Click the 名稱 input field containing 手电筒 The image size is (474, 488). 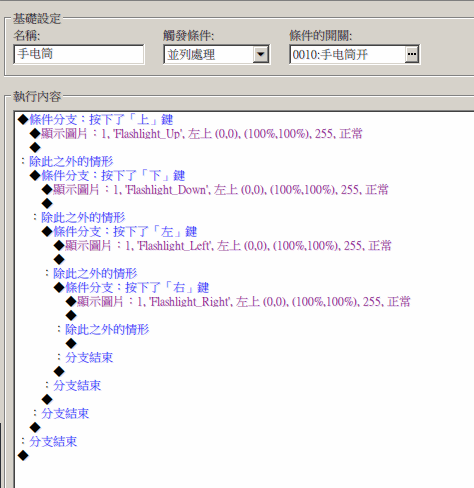coord(79,54)
